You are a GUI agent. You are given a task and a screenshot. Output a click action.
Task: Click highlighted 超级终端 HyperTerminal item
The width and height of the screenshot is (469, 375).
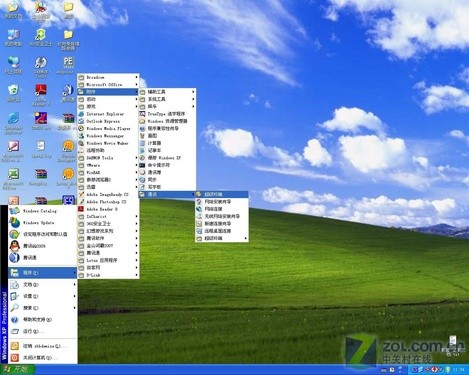[222, 194]
